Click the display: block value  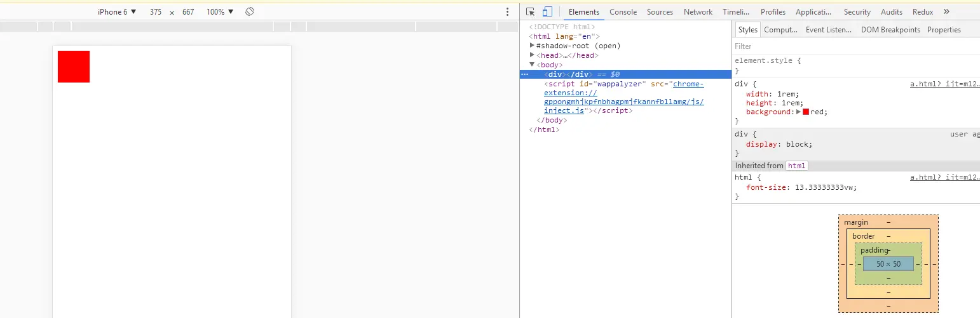tap(797, 144)
